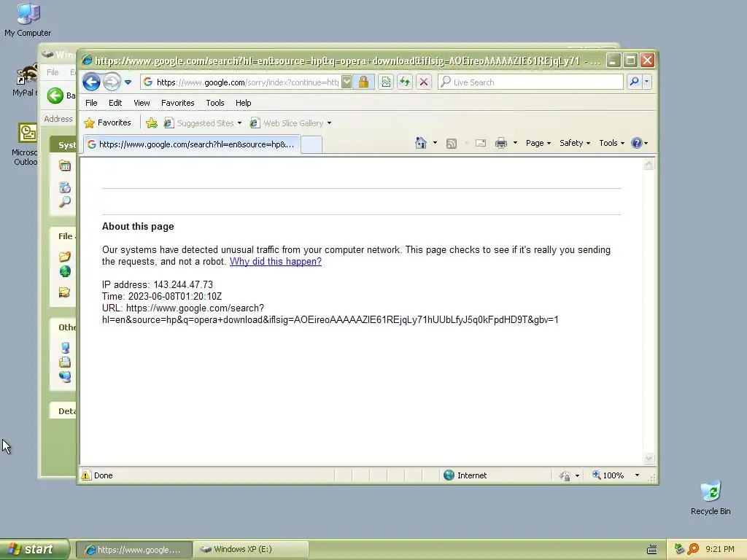The image size is (747, 560).
Task: Open Web Slice Gallery link
Action: click(287, 122)
